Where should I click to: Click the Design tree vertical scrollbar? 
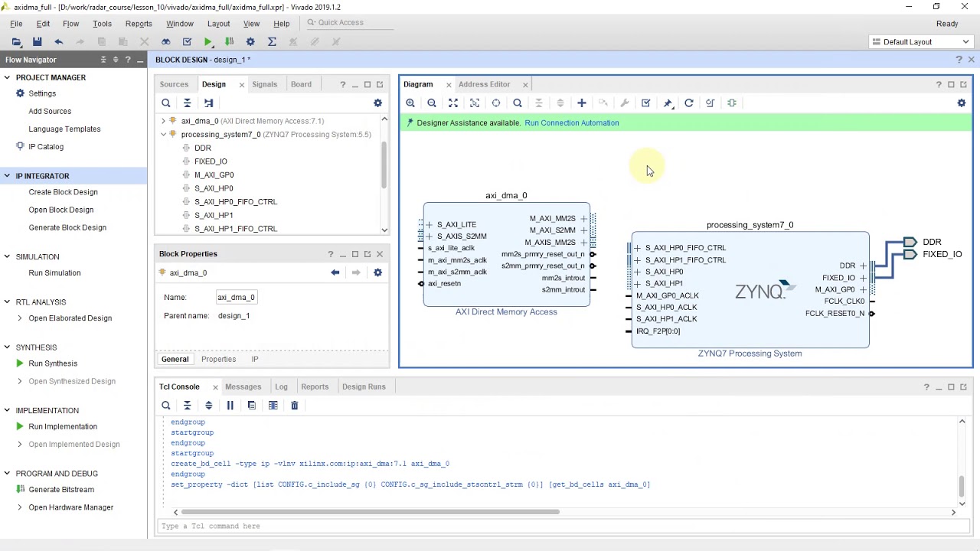click(384, 164)
